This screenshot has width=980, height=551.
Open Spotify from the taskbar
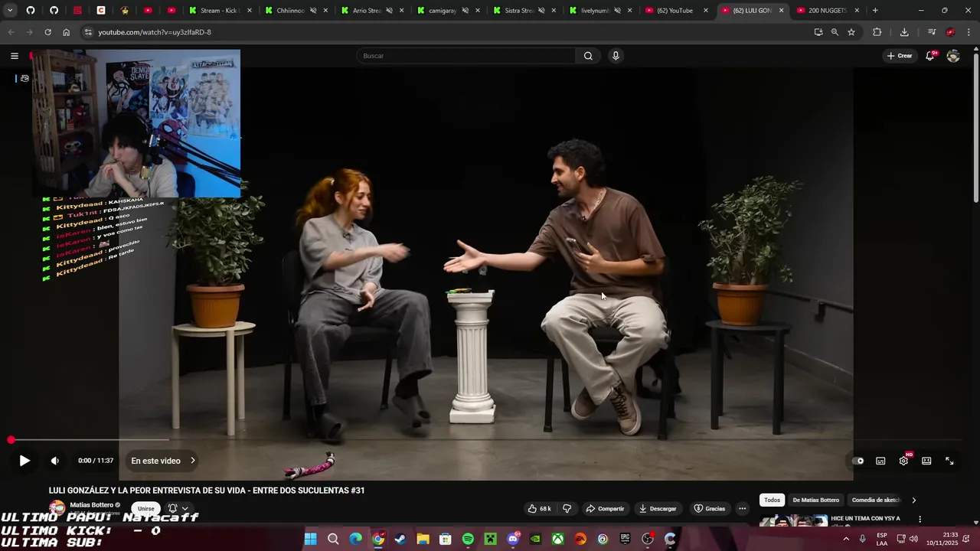[468, 539]
